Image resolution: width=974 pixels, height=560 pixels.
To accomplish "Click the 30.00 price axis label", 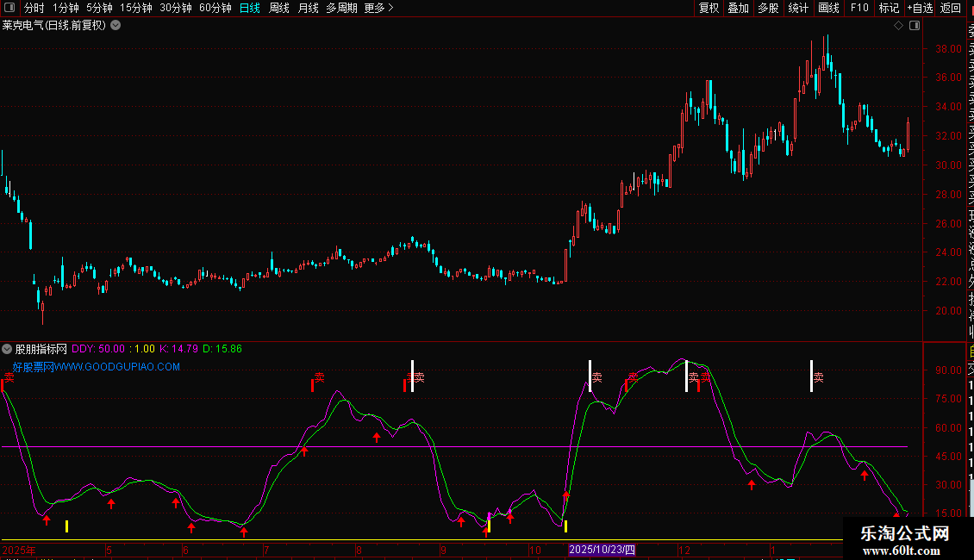I will (948, 165).
